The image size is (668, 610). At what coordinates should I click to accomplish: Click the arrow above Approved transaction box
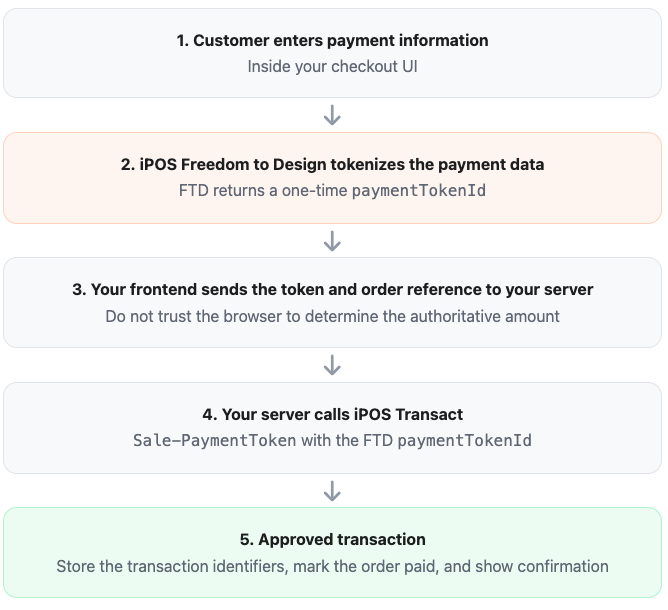point(332,491)
